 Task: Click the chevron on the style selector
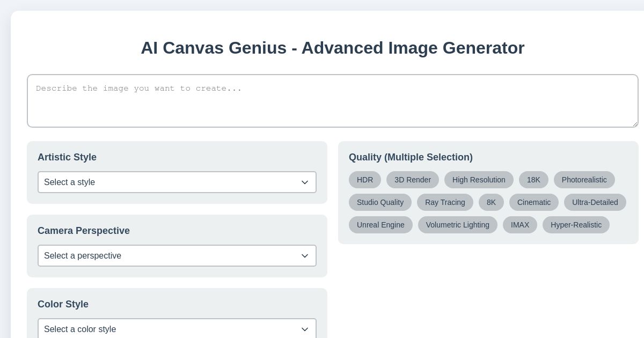pos(305,182)
